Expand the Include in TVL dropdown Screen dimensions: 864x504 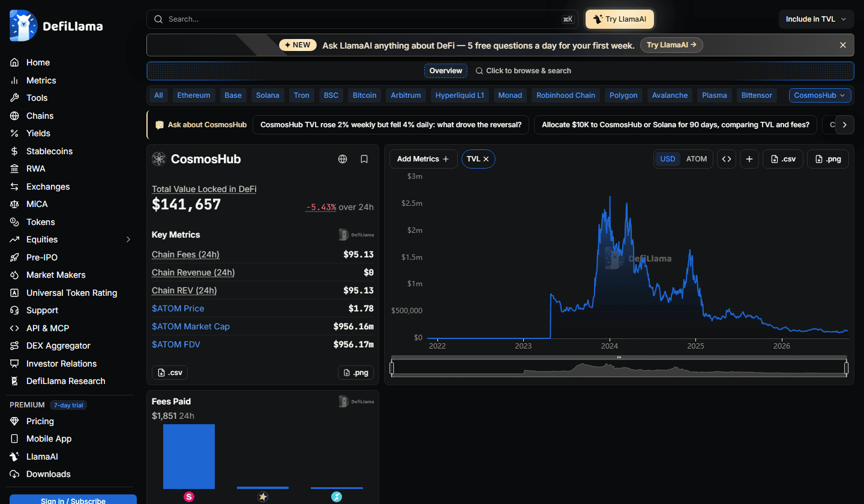816,19
